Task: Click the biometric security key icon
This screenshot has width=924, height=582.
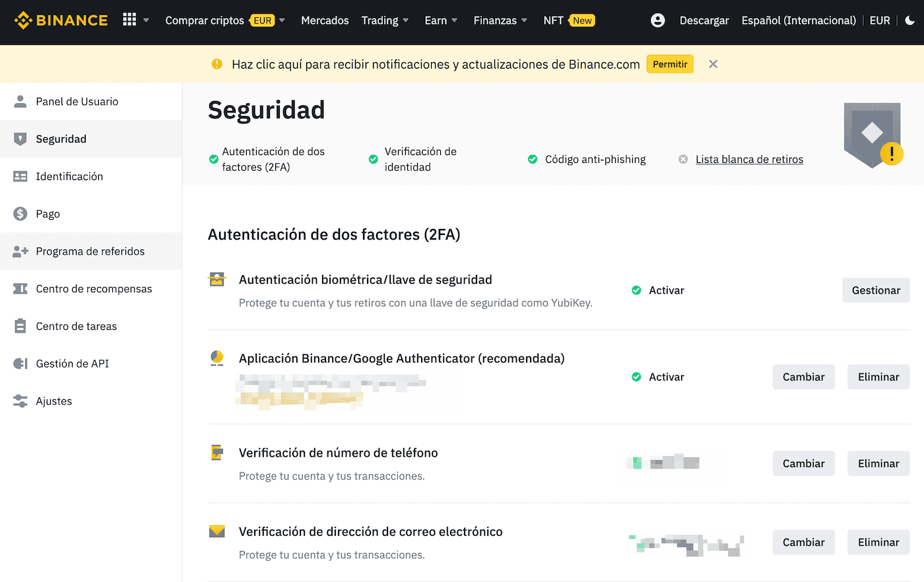Action: click(217, 279)
